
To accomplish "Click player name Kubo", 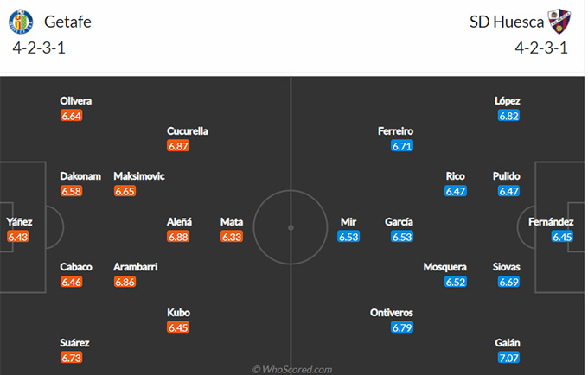I will pos(178,313).
